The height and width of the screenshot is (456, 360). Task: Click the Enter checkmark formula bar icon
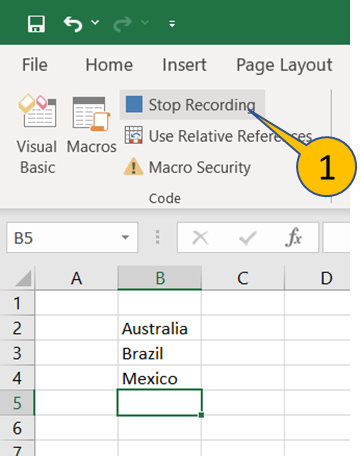[247, 238]
